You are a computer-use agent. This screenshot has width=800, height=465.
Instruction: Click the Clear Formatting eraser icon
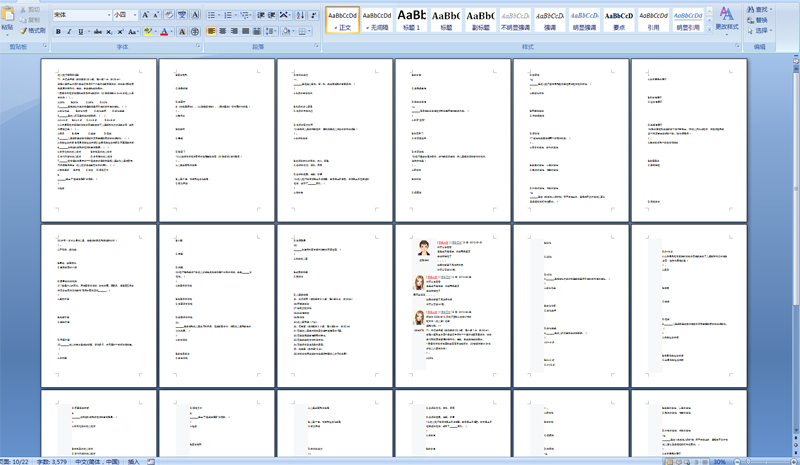pos(169,15)
